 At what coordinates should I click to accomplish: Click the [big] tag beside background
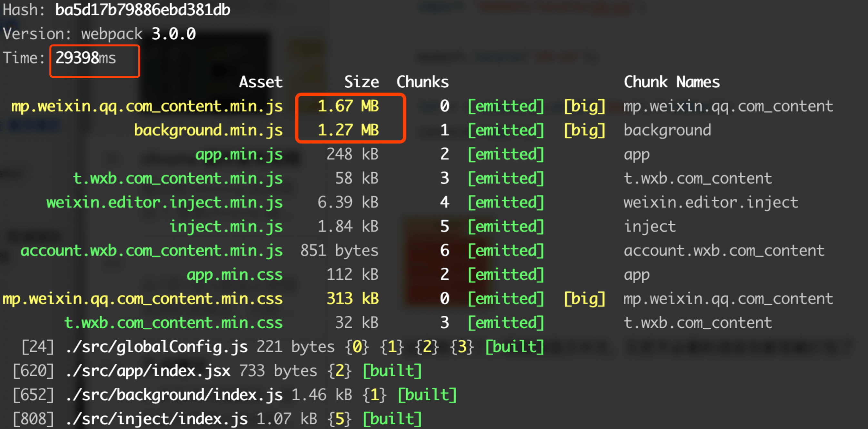click(585, 130)
